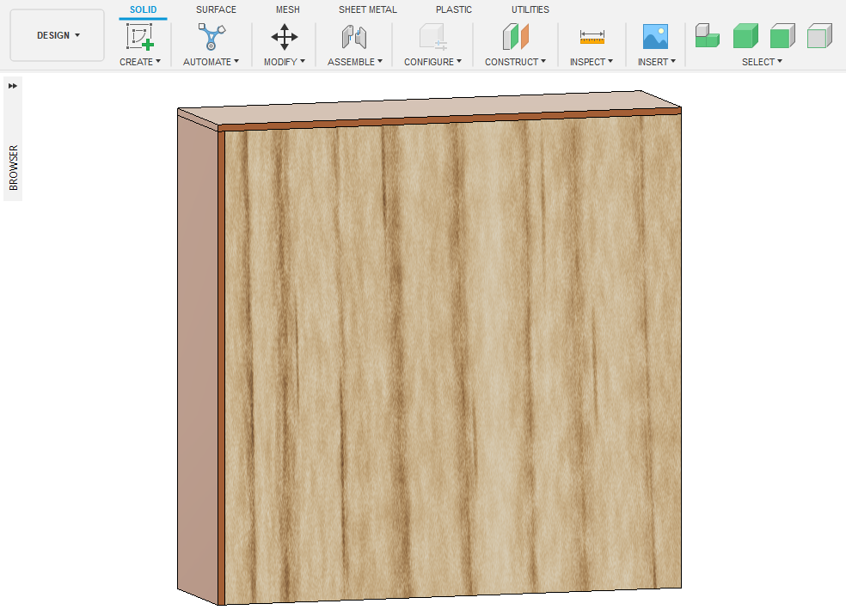
Task: Open the UTILITIES tab
Action: point(530,9)
